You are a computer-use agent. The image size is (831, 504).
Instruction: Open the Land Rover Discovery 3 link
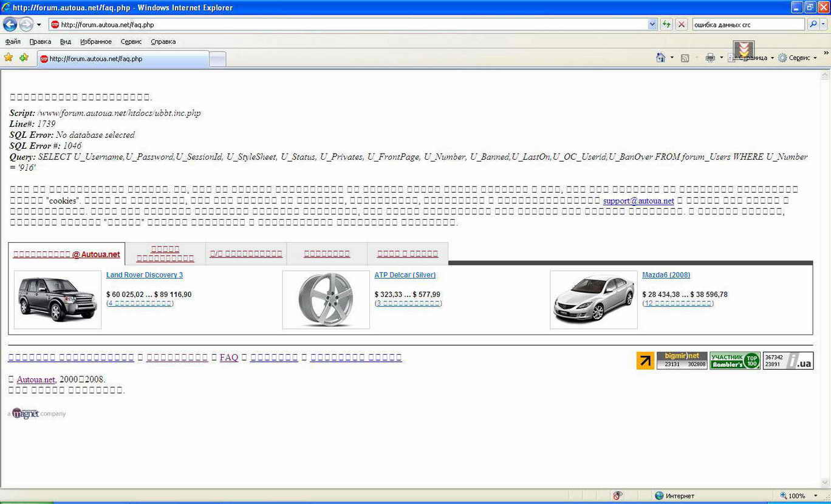[144, 275]
